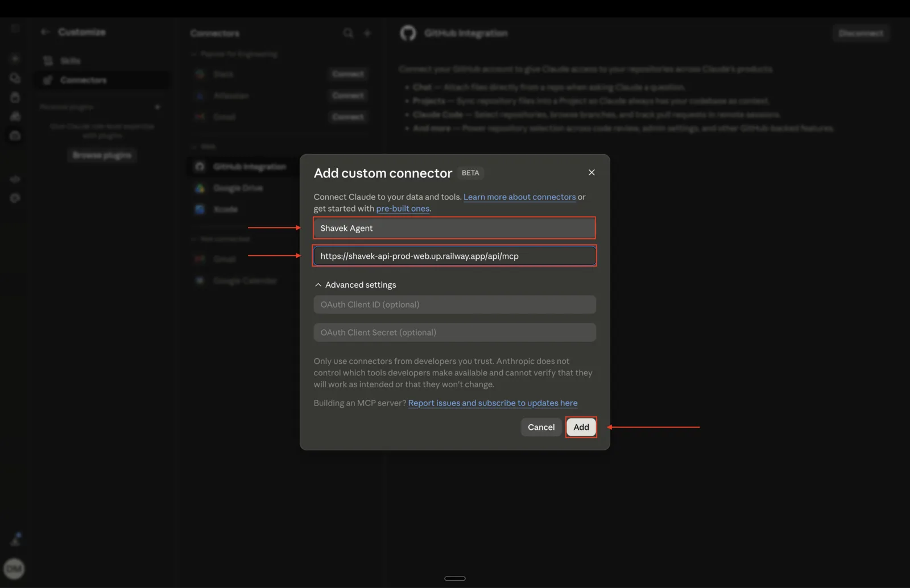Click the Browse plugins button

(102, 155)
